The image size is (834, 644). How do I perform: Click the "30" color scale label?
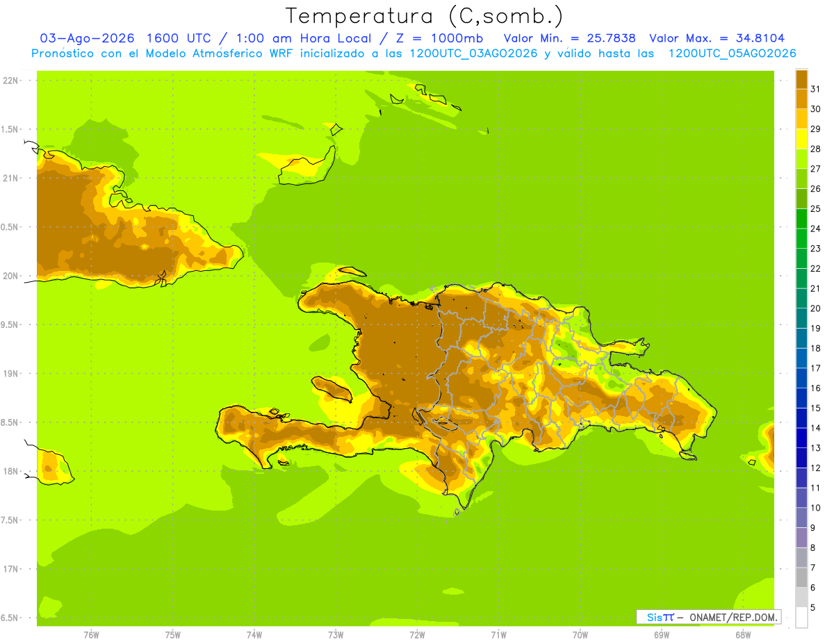(815, 109)
